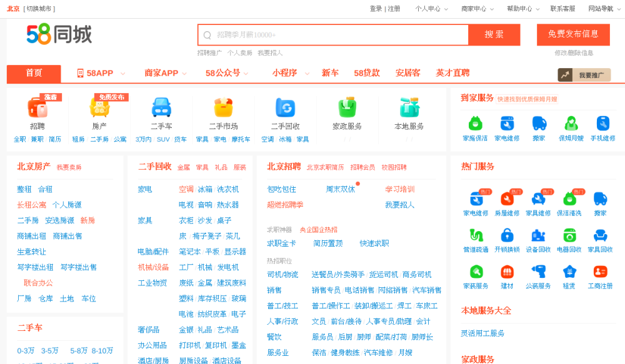
Task: Click the 免费发布信息 button
Action: tap(573, 34)
